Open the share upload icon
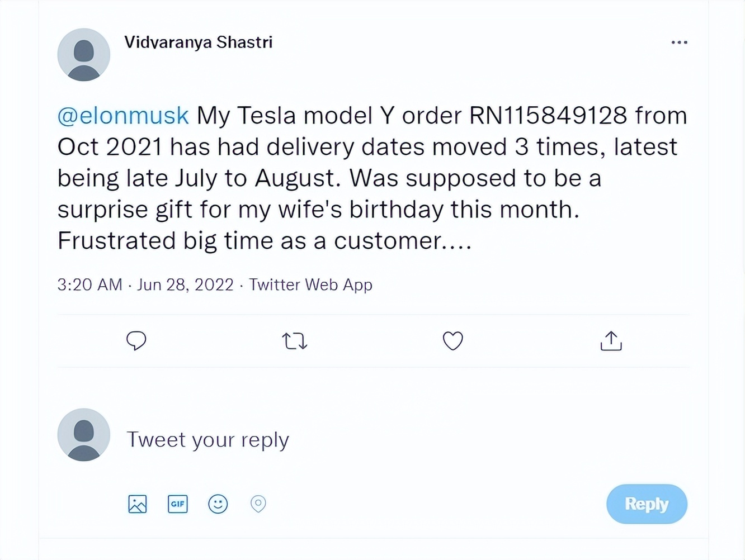The image size is (745, 560). pos(611,341)
